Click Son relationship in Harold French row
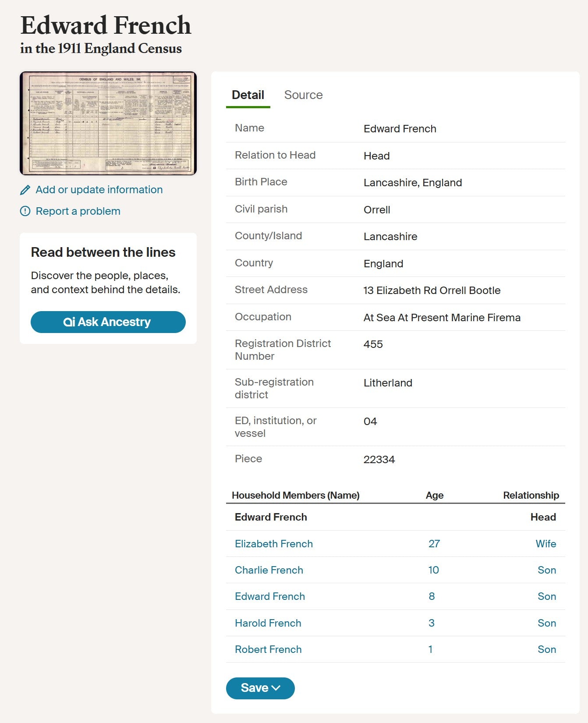This screenshot has width=588, height=723. [x=547, y=623]
